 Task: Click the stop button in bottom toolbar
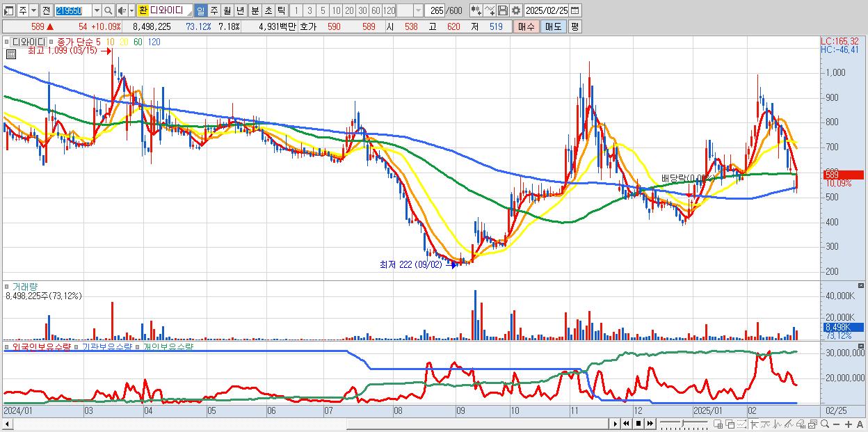point(638,423)
